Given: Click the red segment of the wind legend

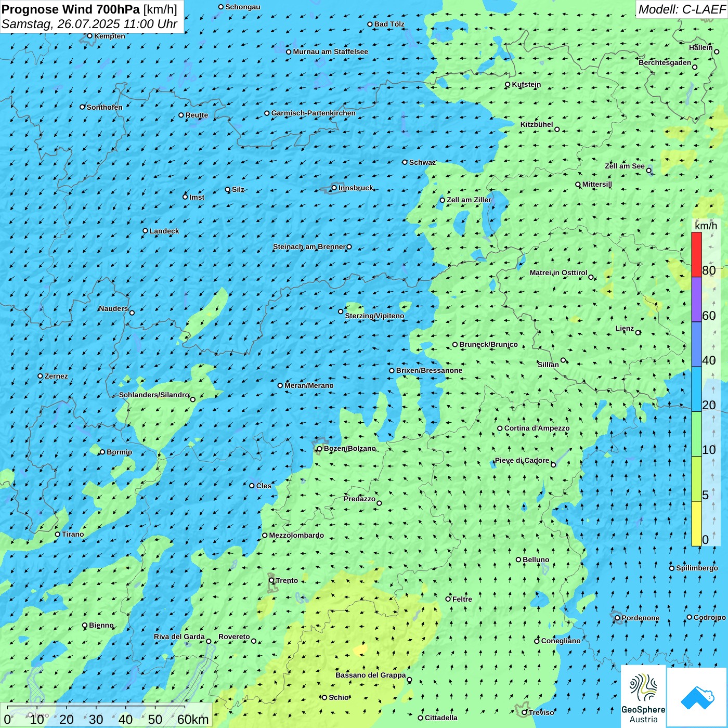Looking at the screenshot, I should tap(696, 255).
